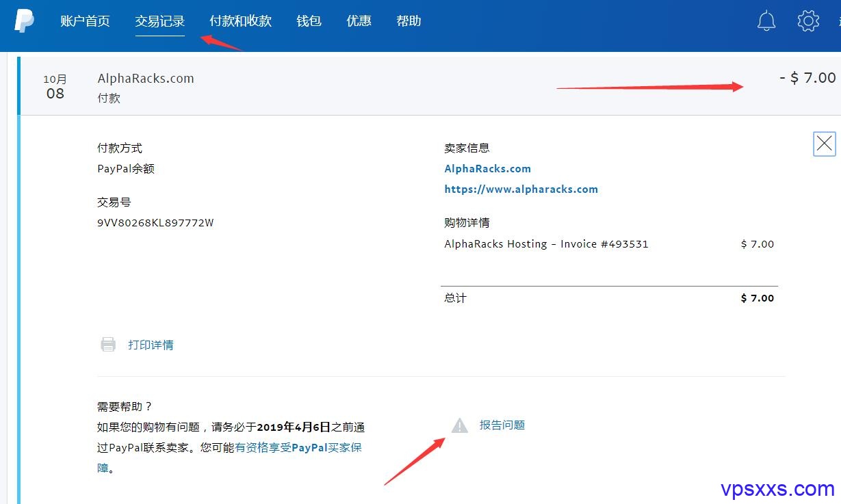The width and height of the screenshot is (841, 504).
Task: Click the bold 总计 $ 7.00 total amount
Action: click(x=758, y=298)
